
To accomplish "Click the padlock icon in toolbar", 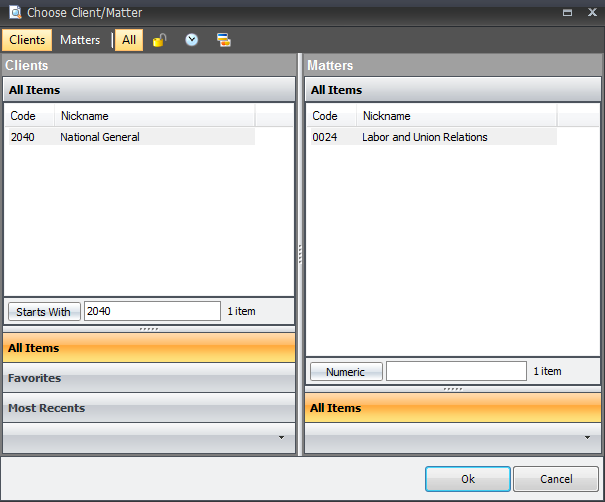I will click(x=160, y=40).
